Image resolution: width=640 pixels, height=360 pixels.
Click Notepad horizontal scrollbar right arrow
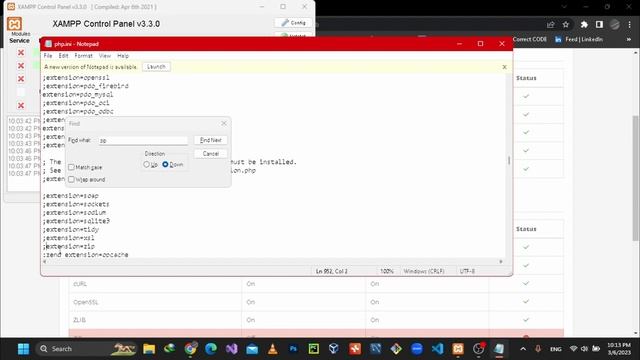tap(501, 262)
